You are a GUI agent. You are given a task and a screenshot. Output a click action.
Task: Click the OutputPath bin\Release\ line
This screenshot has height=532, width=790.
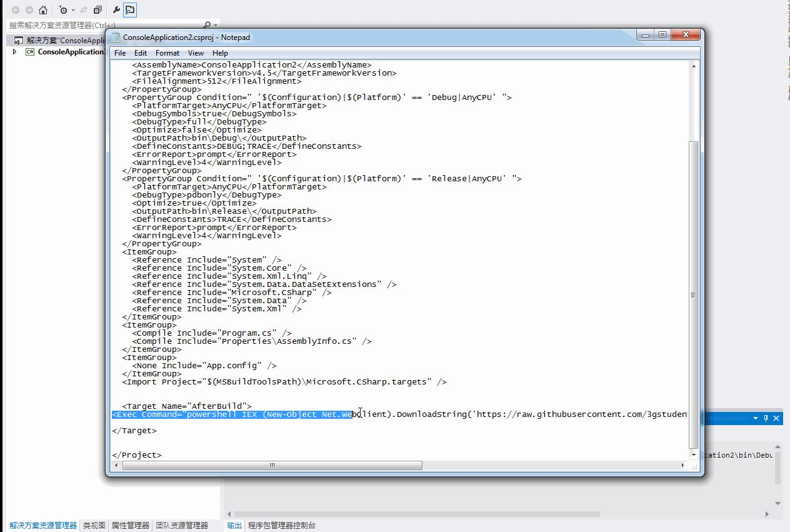(x=224, y=211)
